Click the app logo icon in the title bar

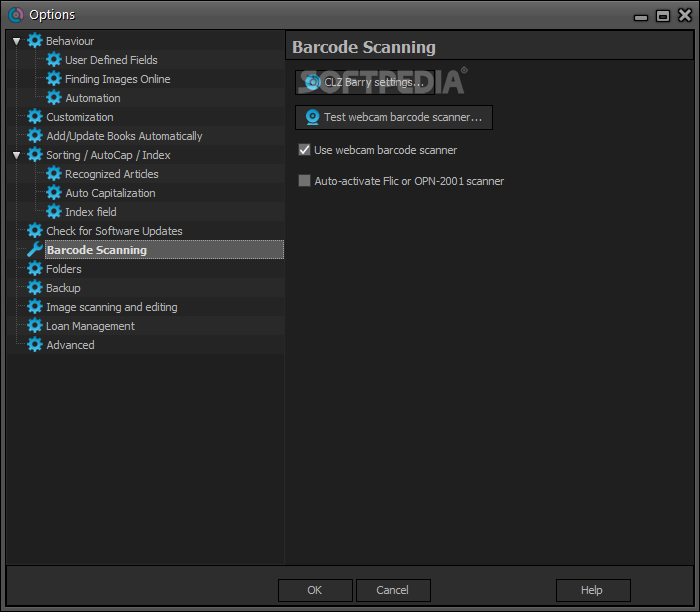(16, 15)
